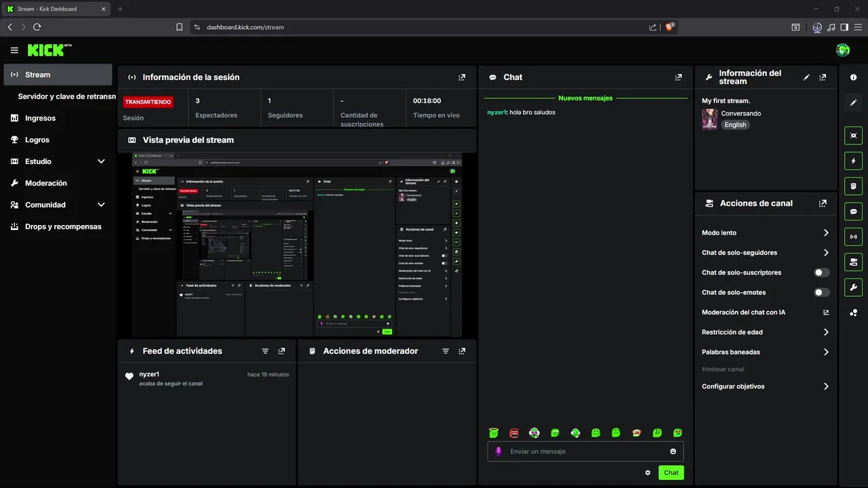868x488 pixels.
Task: Bookmark the page using the browser bookmark icon
Action: click(179, 27)
